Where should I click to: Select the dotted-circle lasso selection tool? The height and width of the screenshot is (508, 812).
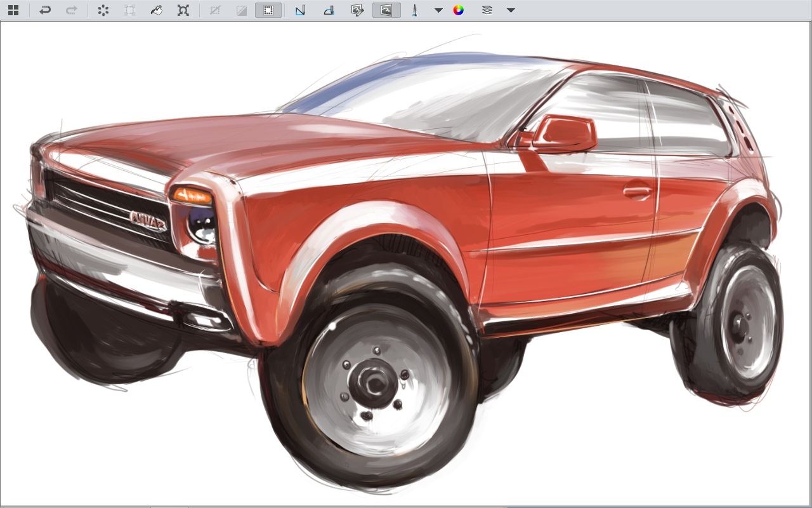[103, 10]
